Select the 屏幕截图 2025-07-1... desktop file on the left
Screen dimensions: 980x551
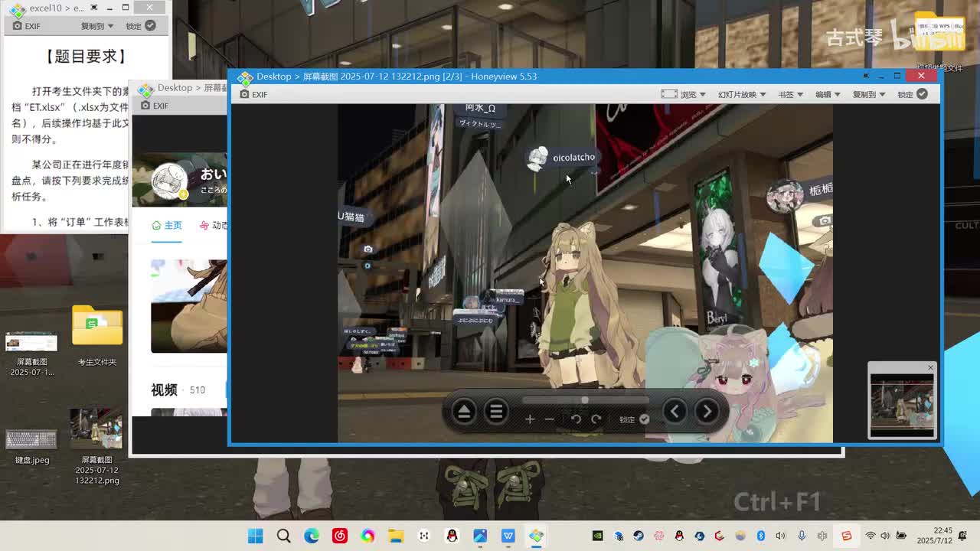click(x=31, y=354)
